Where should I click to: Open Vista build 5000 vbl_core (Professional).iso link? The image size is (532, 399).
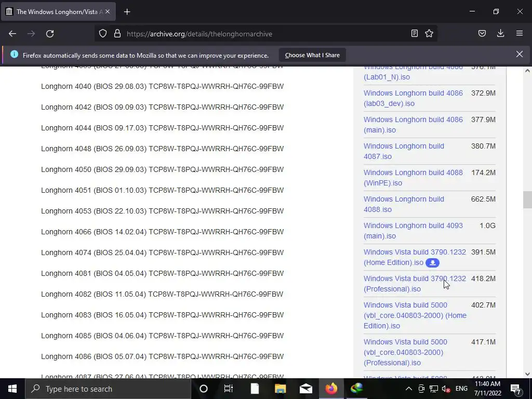405,352
